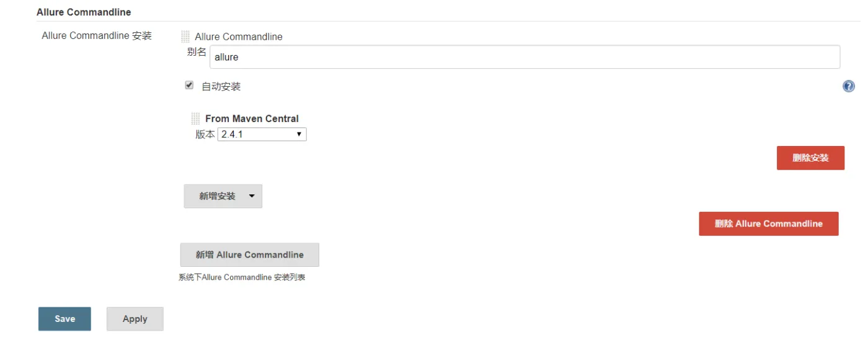Click the 自动安装 label text
This screenshot has height=356, width=868.
point(221,87)
